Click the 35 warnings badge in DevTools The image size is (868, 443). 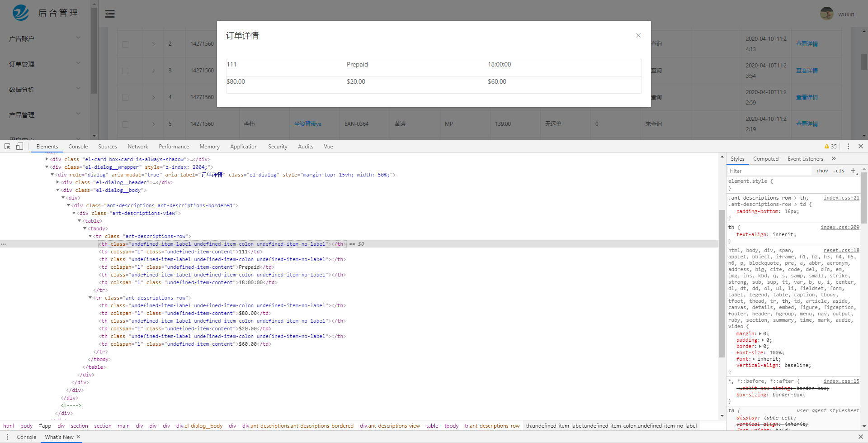[830, 146]
